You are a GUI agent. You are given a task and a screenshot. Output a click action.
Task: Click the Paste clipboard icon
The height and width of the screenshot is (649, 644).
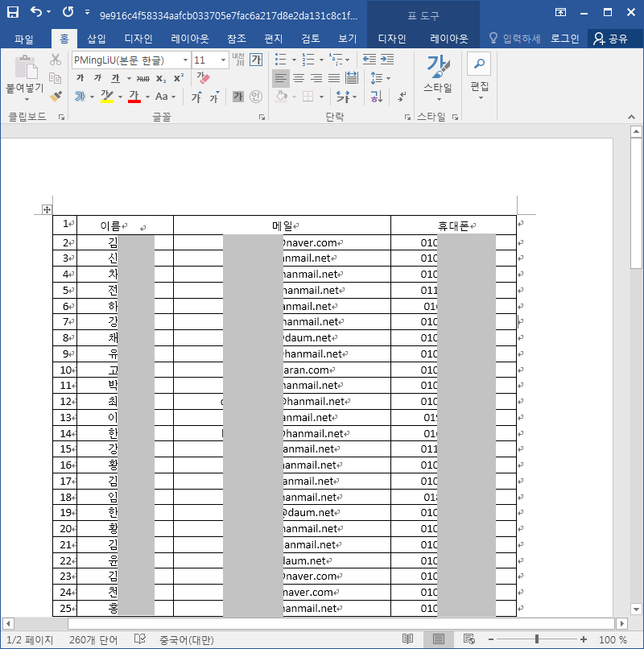26,68
